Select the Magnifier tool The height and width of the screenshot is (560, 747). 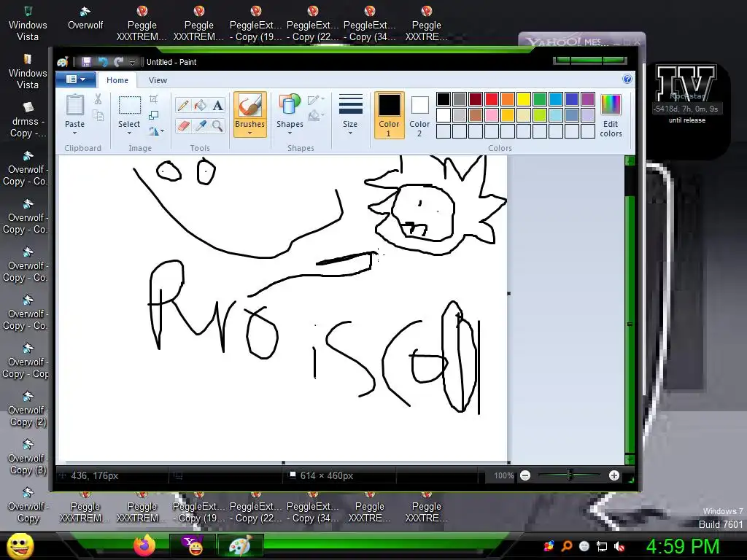click(x=217, y=125)
